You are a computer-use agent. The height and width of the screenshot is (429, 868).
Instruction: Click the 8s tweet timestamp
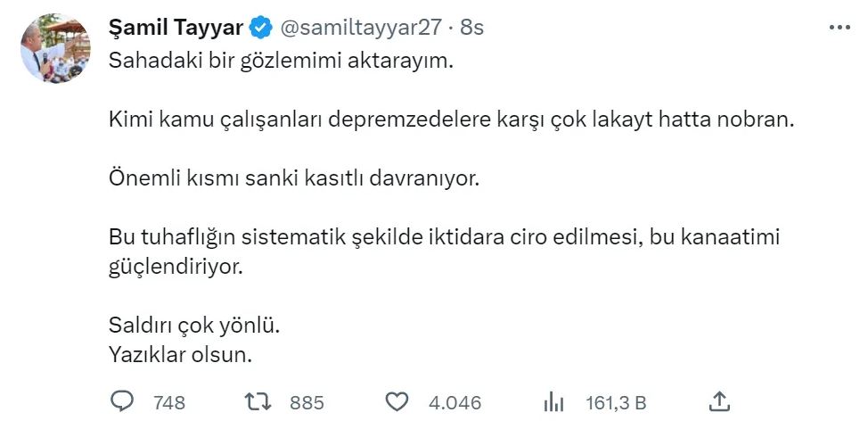pos(471,28)
